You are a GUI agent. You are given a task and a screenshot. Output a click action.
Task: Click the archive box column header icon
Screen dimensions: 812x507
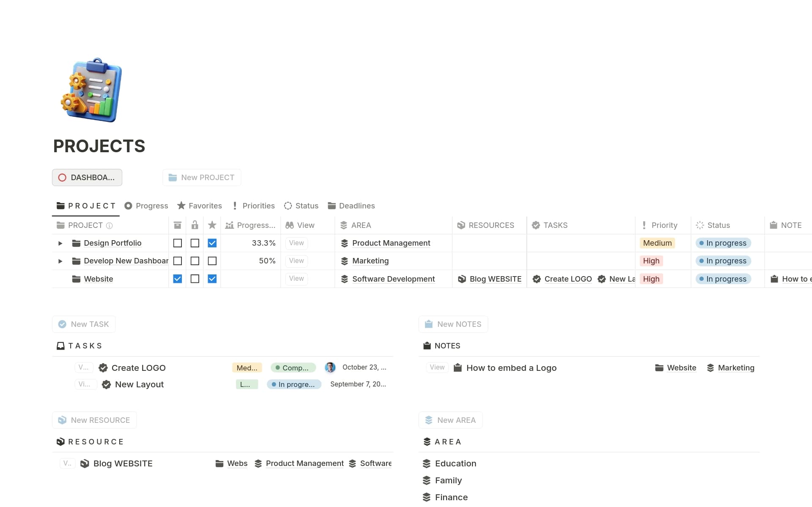[x=178, y=225]
